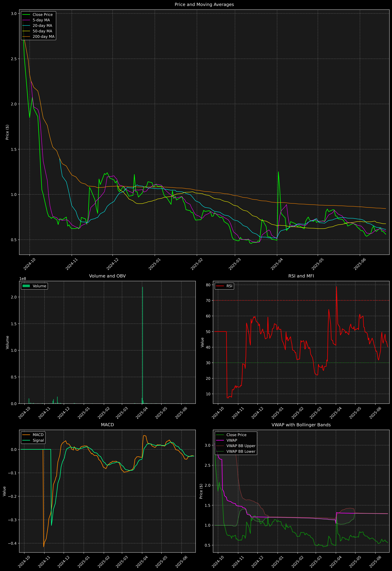Click the 'MACD' chart title
The image size is (392, 571).
click(x=107, y=425)
